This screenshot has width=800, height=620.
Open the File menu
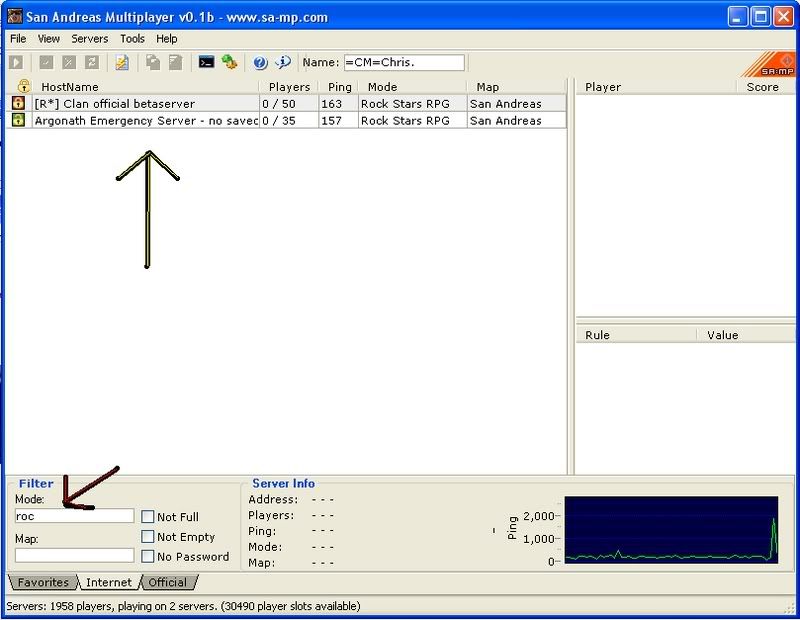click(x=18, y=39)
